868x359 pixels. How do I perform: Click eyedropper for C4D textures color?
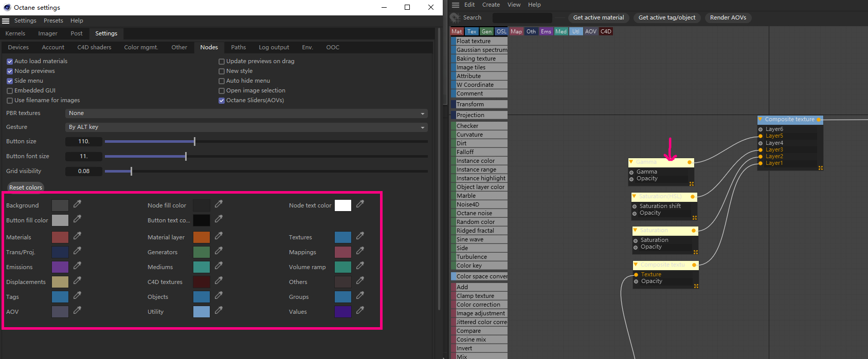click(x=219, y=281)
